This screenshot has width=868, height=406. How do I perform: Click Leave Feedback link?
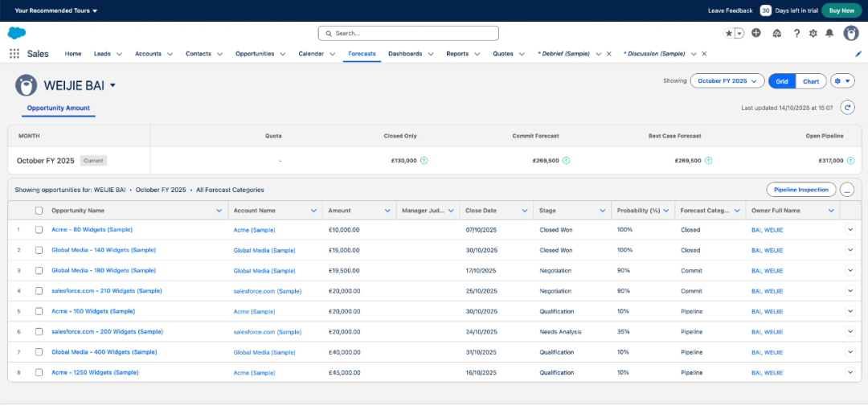coord(730,10)
